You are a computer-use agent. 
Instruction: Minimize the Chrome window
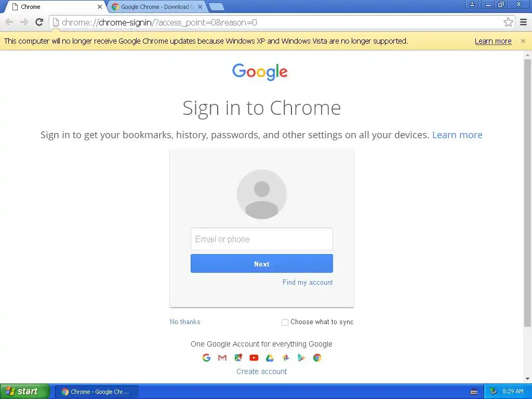pyautogui.click(x=488, y=4)
